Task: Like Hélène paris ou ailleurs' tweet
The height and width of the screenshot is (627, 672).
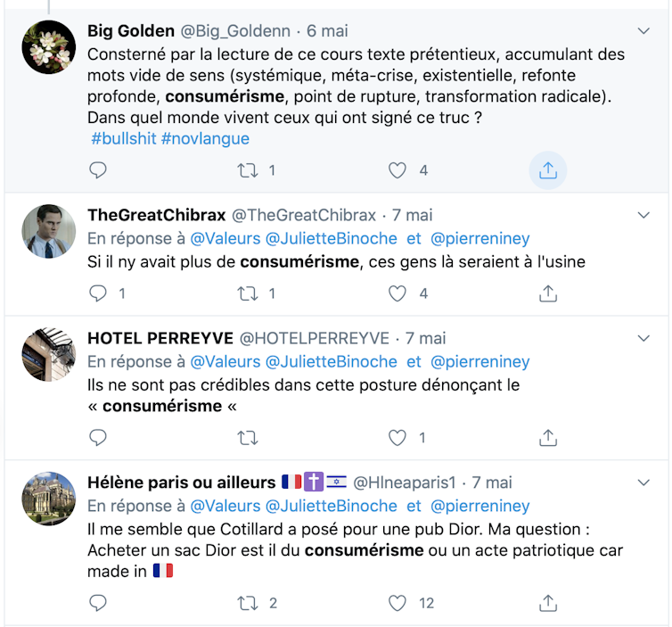Action: (x=397, y=603)
